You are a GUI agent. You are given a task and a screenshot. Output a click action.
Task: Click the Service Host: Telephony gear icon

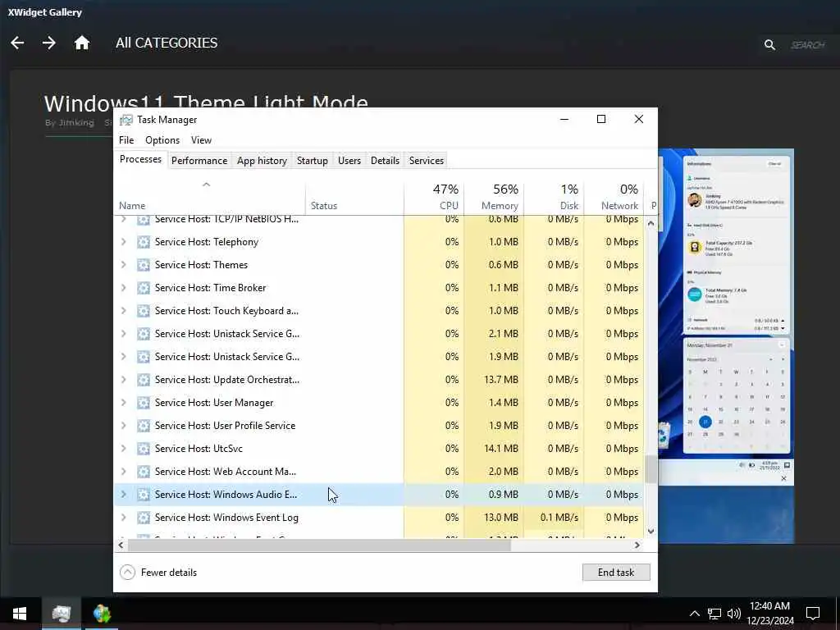coord(143,242)
